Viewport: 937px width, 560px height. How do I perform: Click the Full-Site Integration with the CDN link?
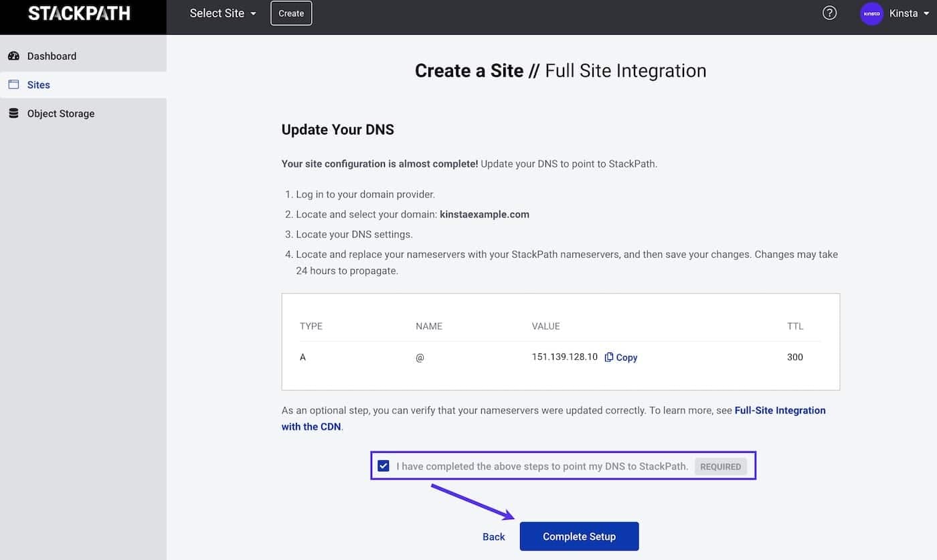point(780,410)
